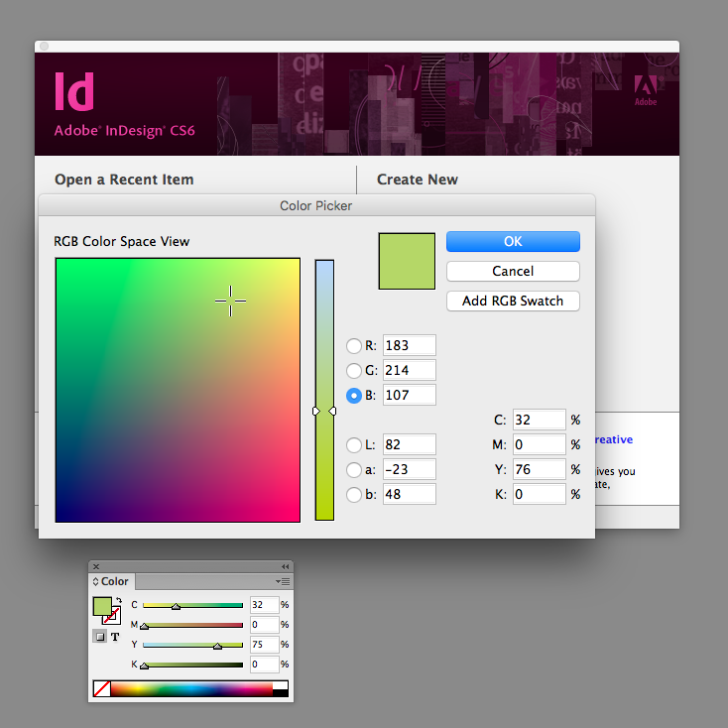Click the Cyan slider in the Color panel
728x728 pixels.
pos(192,605)
